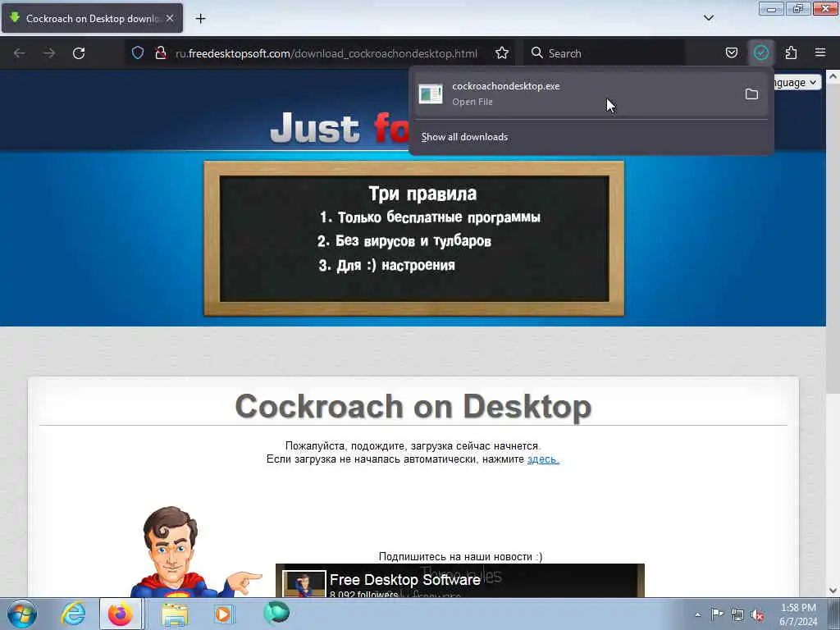The height and width of the screenshot is (630, 840).
Task: Click the здесь download link
Action: [543, 459]
